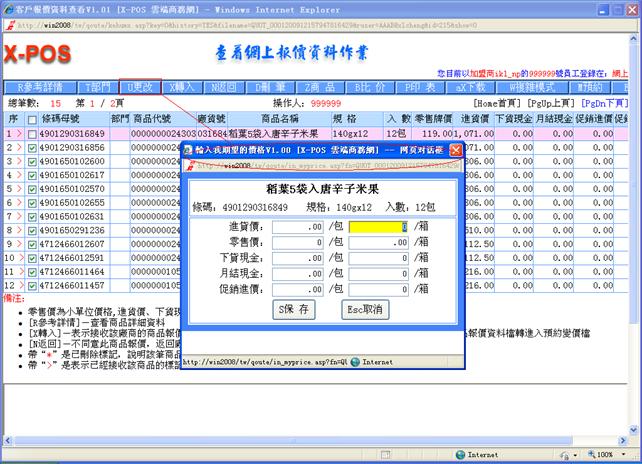Cancel the dialog with Esc取消 button
The image size is (642, 464).
[x=366, y=309]
